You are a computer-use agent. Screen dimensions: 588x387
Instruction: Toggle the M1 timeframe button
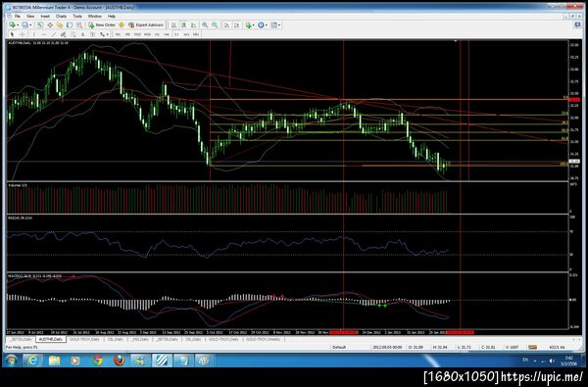[118, 34]
